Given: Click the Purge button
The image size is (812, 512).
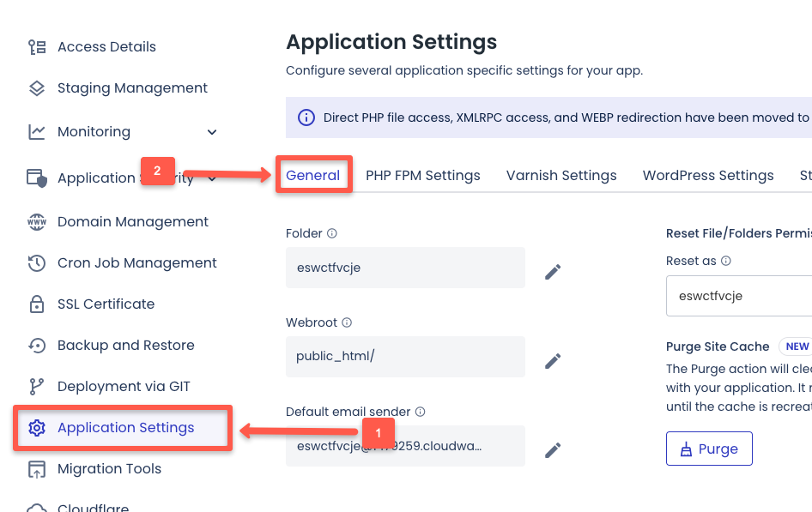Looking at the screenshot, I should [x=709, y=449].
